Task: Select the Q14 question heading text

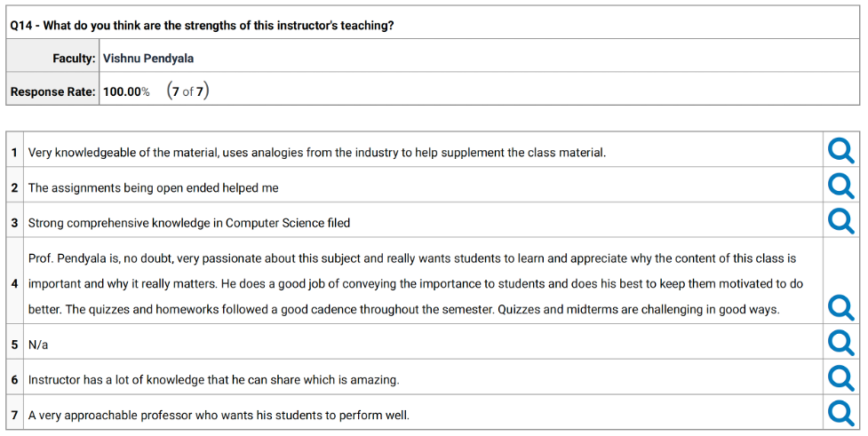Action: (202, 25)
